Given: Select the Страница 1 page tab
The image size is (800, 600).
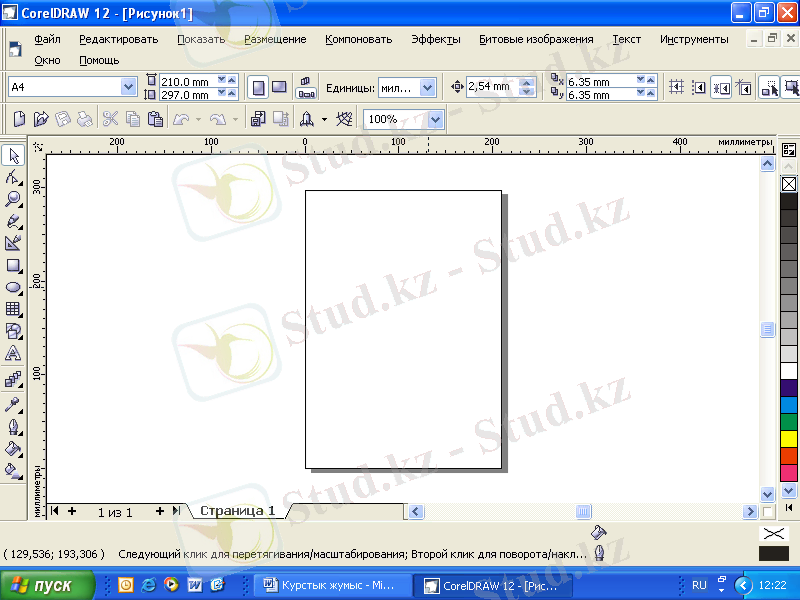Looking at the screenshot, I should [237, 511].
